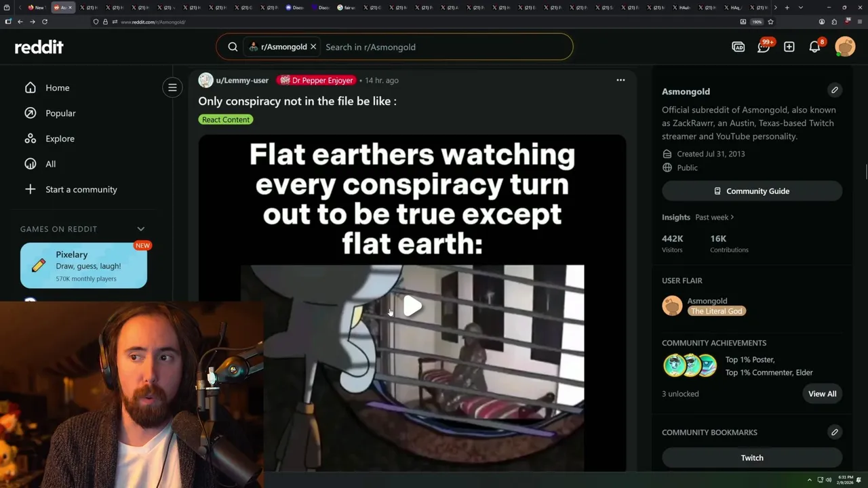Screen dimensions: 868x488
Task: Open the taskbar clock 6:31 PM
Action: coord(845,480)
